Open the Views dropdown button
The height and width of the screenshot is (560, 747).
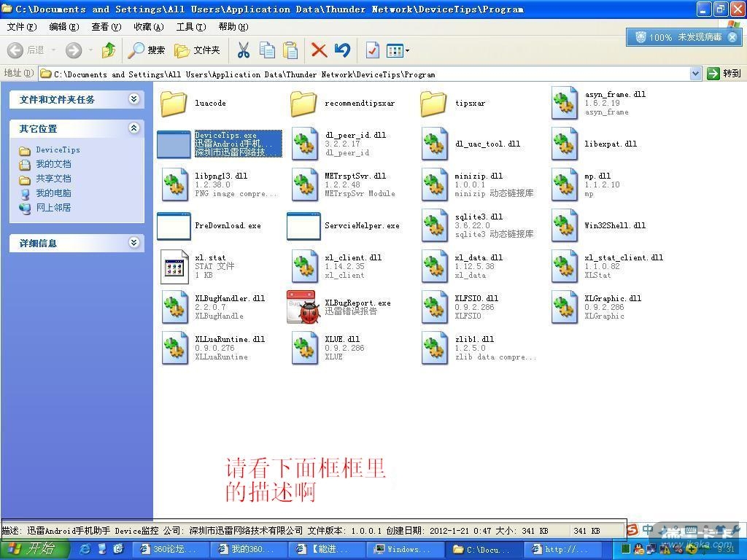pos(398,50)
